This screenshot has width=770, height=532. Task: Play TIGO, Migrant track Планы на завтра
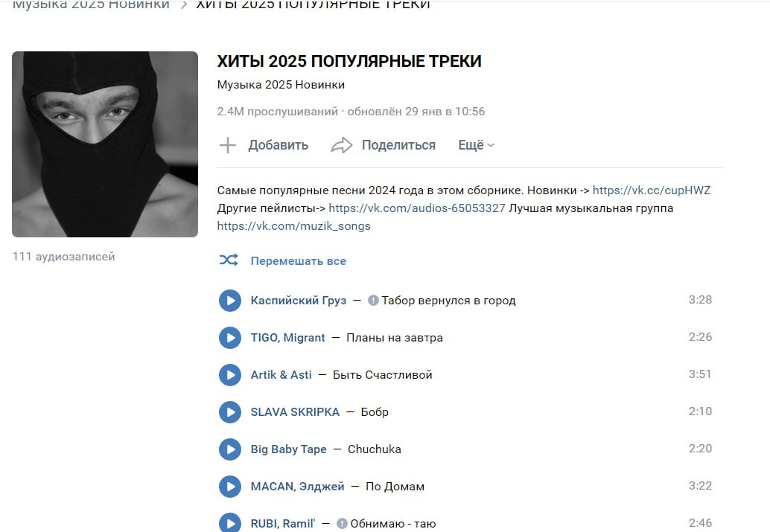point(230,338)
